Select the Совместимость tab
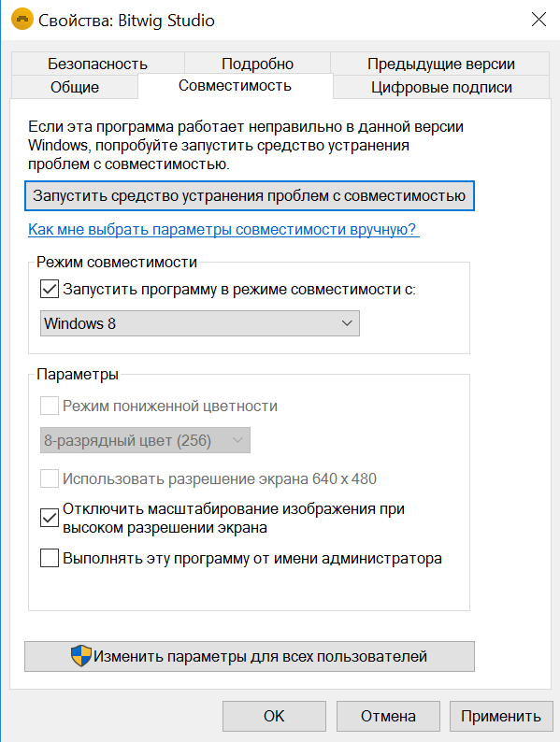The height and width of the screenshot is (742, 560). coord(236,86)
